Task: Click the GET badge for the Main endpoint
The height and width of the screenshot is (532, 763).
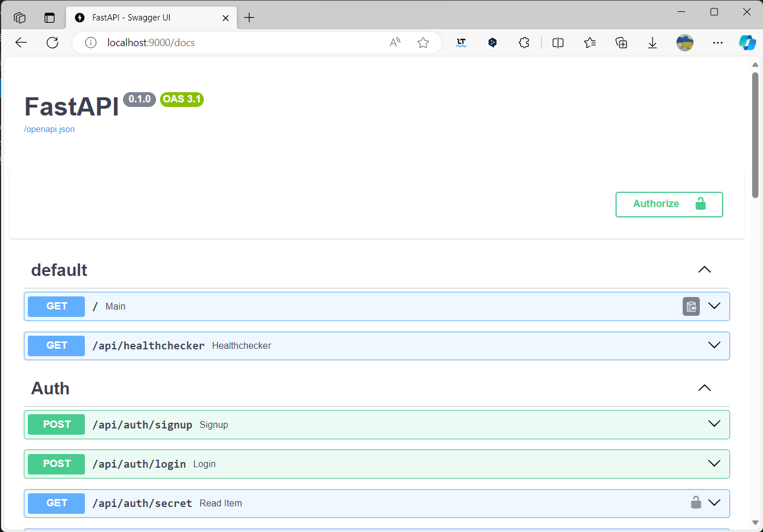Action: pos(56,306)
